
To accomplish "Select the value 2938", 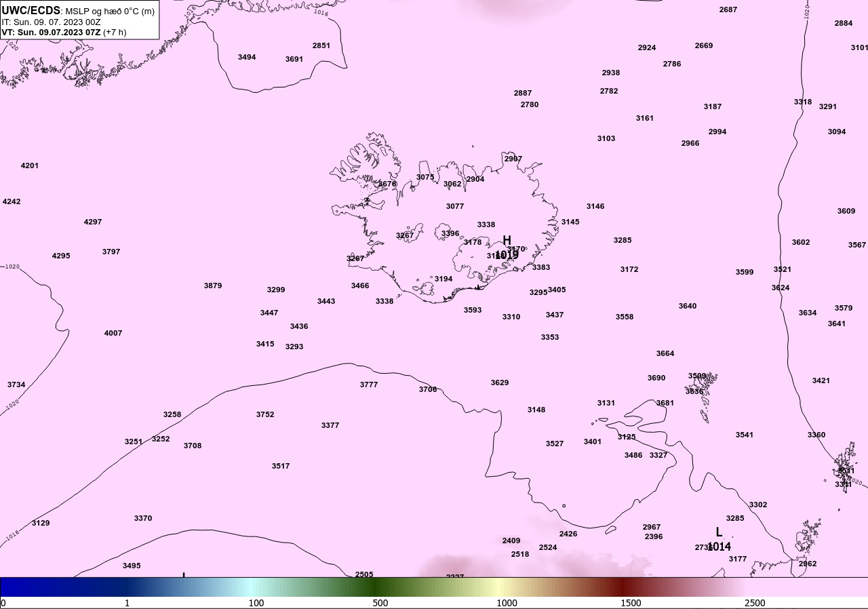I will (611, 73).
